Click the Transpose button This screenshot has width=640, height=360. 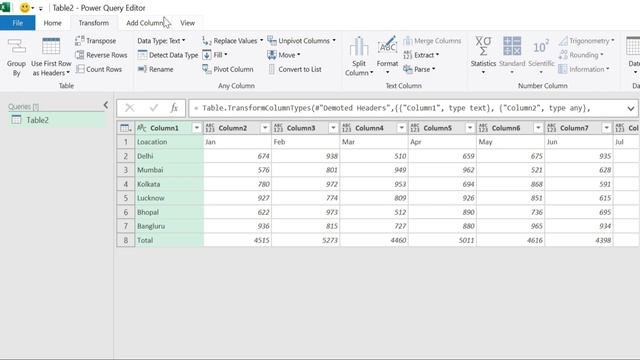pyautogui.click(x=96, y=41)
